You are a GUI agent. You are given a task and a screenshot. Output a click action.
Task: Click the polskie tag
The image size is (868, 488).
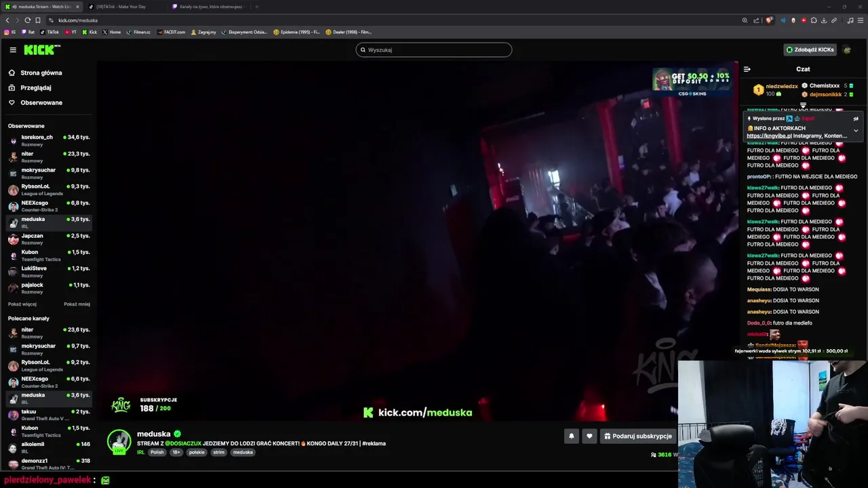pos(197,452)
